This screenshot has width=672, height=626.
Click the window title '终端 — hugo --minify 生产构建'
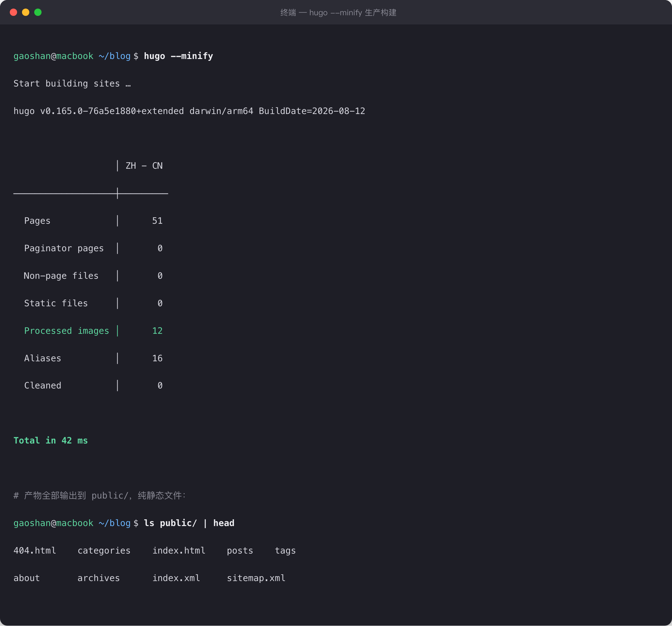(x=338, y=13)
